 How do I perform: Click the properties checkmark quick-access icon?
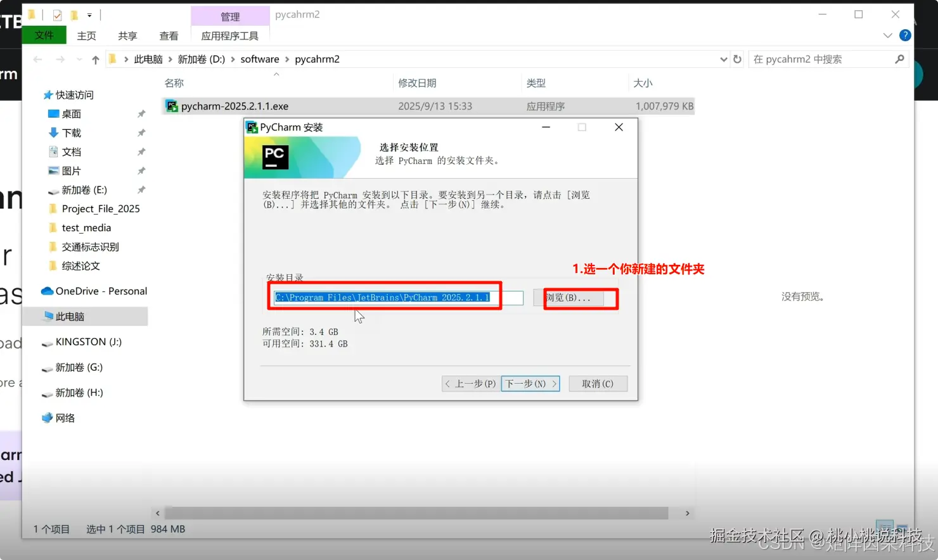tap(57, 15)
